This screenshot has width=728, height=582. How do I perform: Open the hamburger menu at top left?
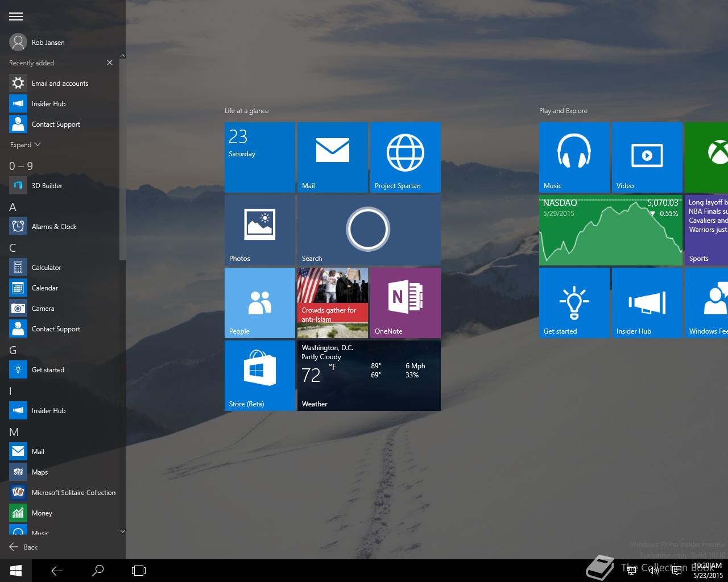16,16
